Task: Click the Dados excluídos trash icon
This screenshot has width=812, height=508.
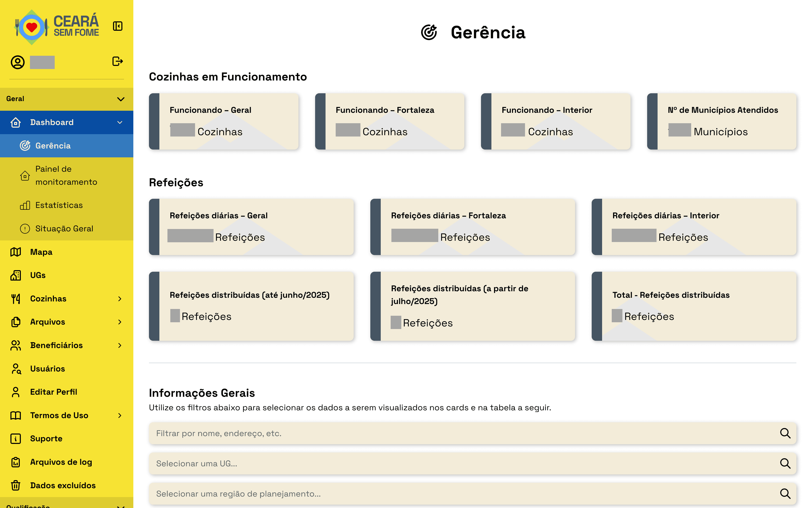Action: click(15, 485)
